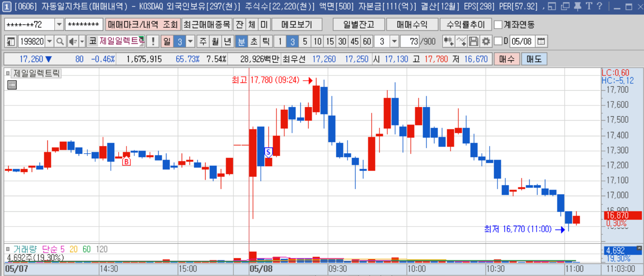The width and height of the screenshot is (644, 276).
Task: Select the 초 seconds period toggle
Action: [x=254, y=42]
